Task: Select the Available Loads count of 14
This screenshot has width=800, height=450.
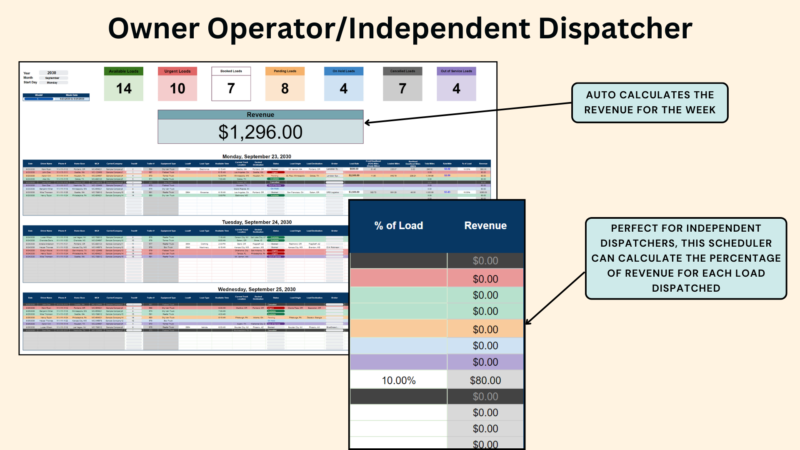Action: pos(123,88)
